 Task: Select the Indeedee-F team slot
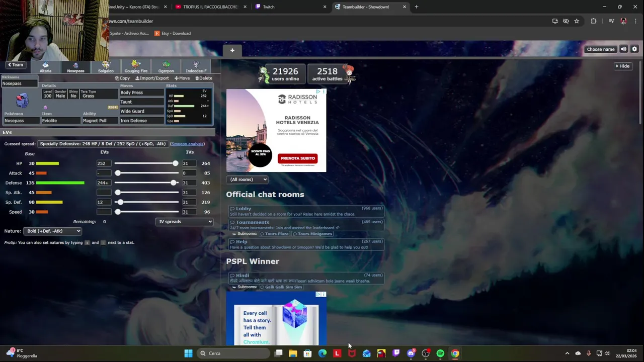click(196, 67)
